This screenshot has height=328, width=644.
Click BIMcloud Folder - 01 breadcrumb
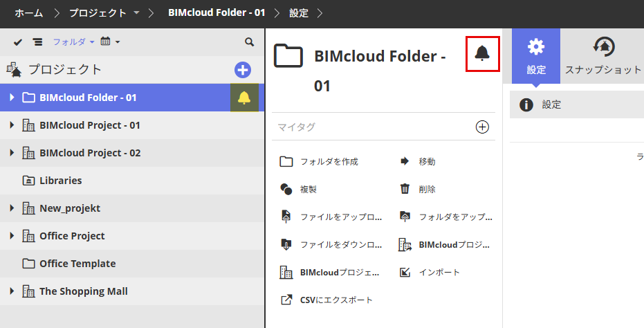[217, 12]
